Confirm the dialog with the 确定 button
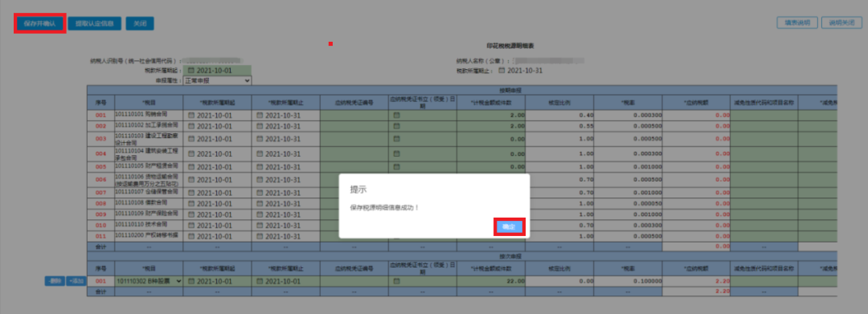The image size is (868, 314). tap(509, 226)
